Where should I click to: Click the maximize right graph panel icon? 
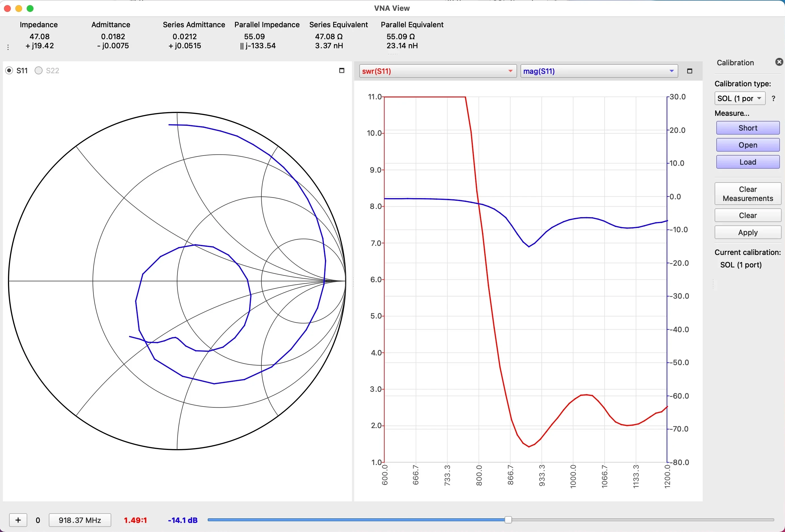[690, 71]
